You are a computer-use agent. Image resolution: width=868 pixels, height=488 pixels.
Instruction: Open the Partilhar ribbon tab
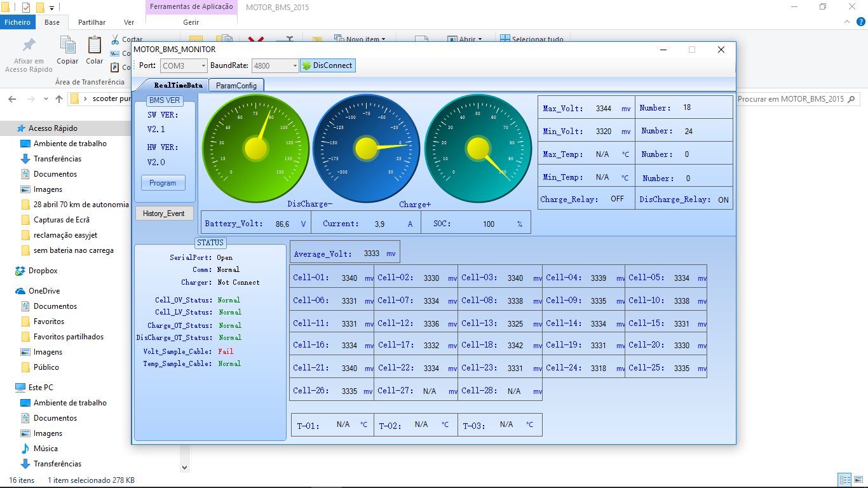pos(92,22)
